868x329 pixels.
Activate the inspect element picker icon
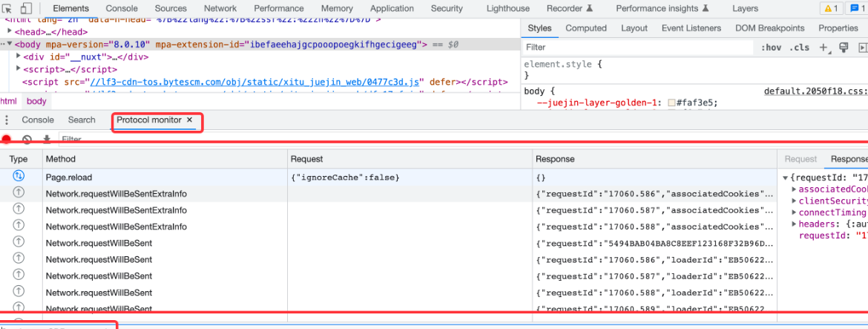[7, 8]
